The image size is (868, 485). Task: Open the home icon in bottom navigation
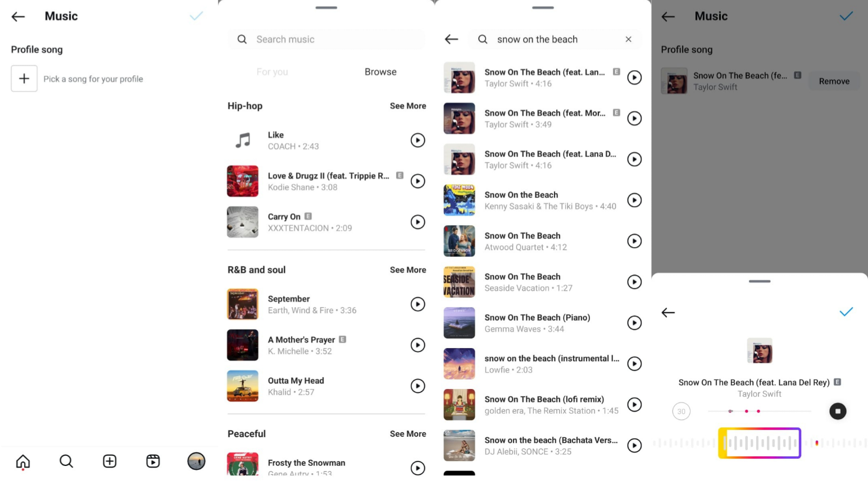pyautogui.click(x=23, y=461)
